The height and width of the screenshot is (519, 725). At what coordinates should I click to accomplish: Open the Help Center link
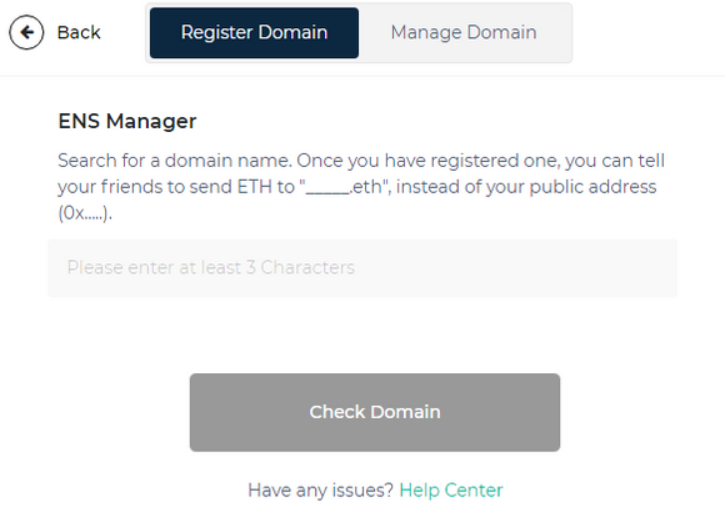pos(451,490)
